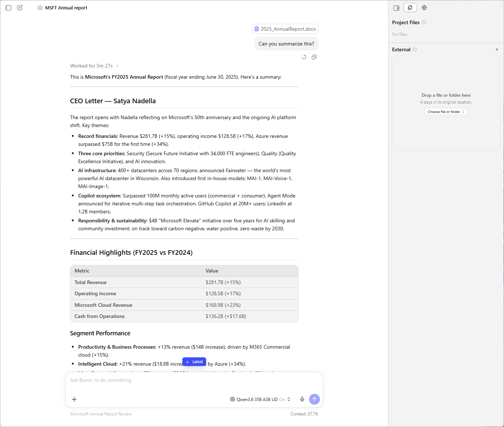The height and width of the screenshot is (427, 504).
Task: Click the Record financials bullet label
Action: pos(98,136)
